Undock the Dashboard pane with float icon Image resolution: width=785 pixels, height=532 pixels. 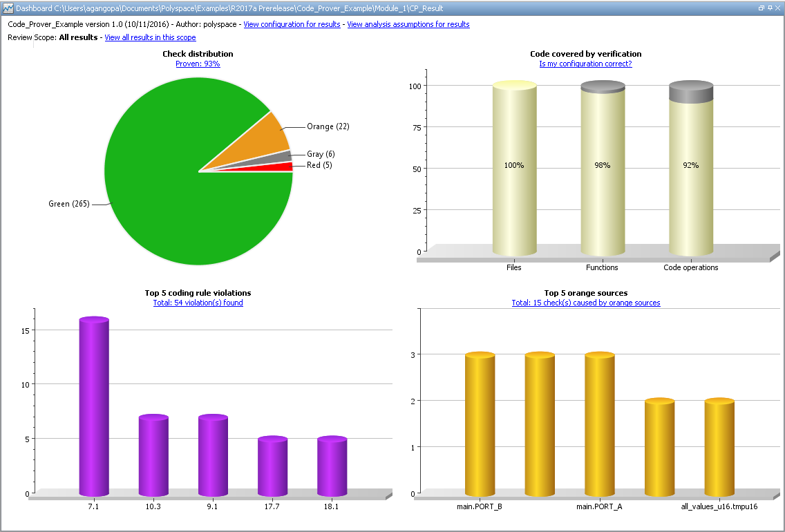[761, 8]
